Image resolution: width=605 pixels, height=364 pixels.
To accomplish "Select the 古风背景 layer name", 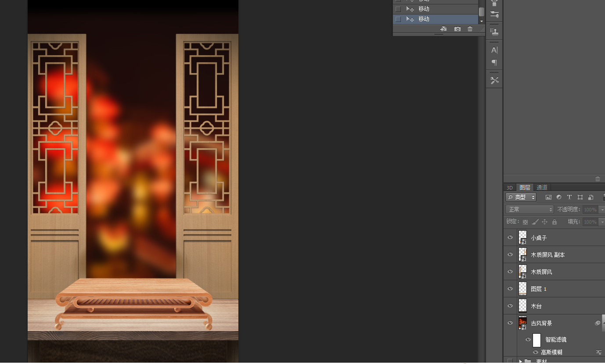I will [x=542, y=323].
